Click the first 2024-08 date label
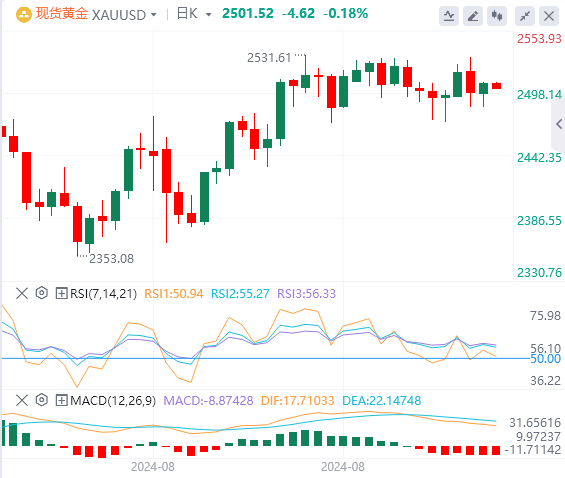This screenshot has width=565, height=478. click(x=153, y=467)
